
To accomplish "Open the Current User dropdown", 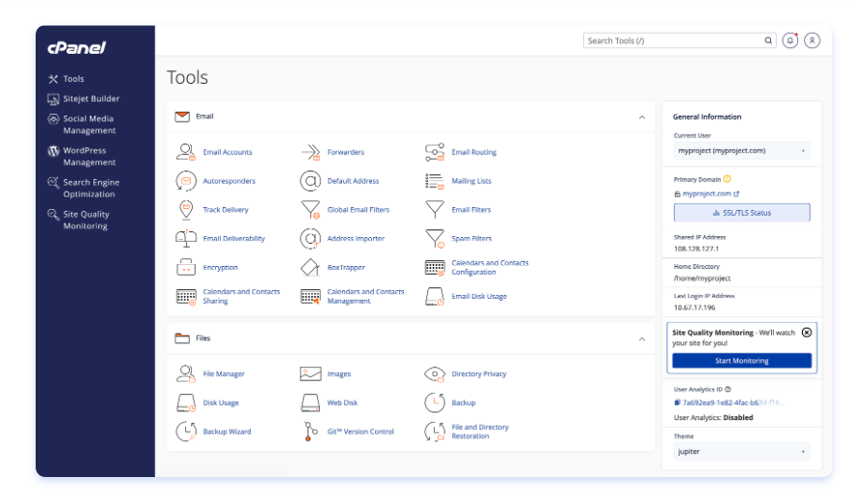I will 741,150.
